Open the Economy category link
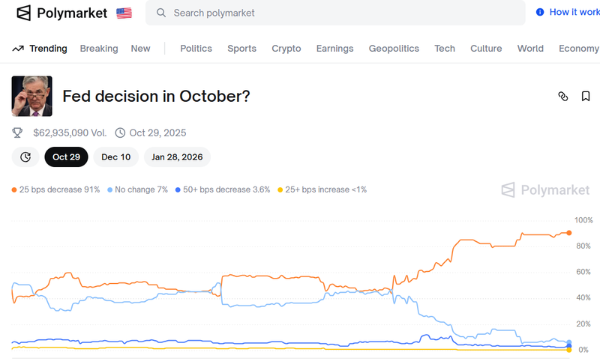Viewport: 600px width, 364px height. [x=578, y=49]
